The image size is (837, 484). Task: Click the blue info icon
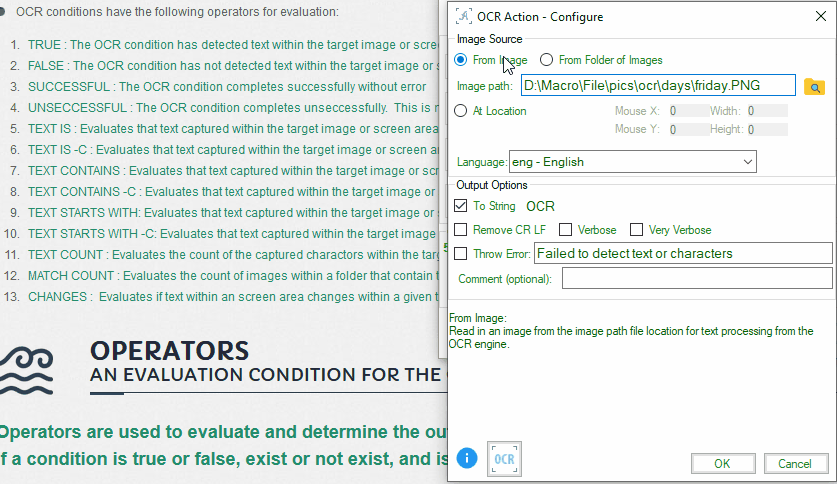[466, 458]
